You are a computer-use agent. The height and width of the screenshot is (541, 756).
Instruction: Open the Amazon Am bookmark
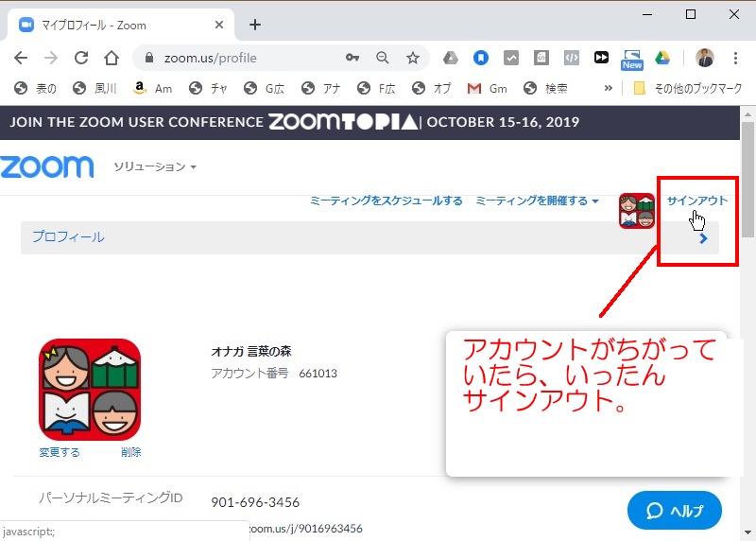153,88
